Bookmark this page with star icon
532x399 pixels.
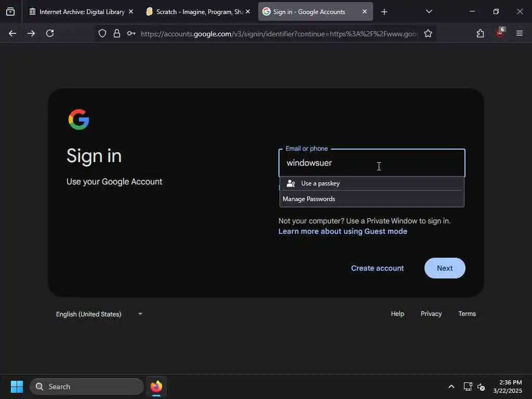coord(428,33)
